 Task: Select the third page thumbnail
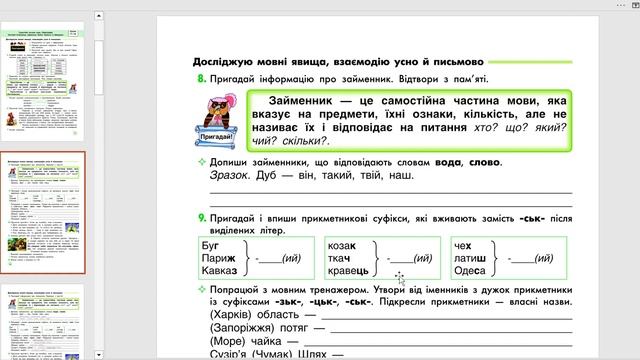42,322
